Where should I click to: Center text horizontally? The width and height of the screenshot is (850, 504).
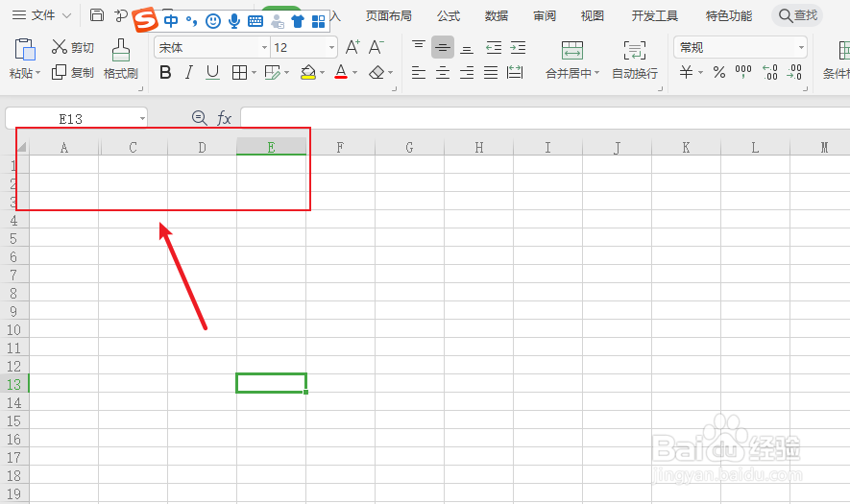pos(443,72)
